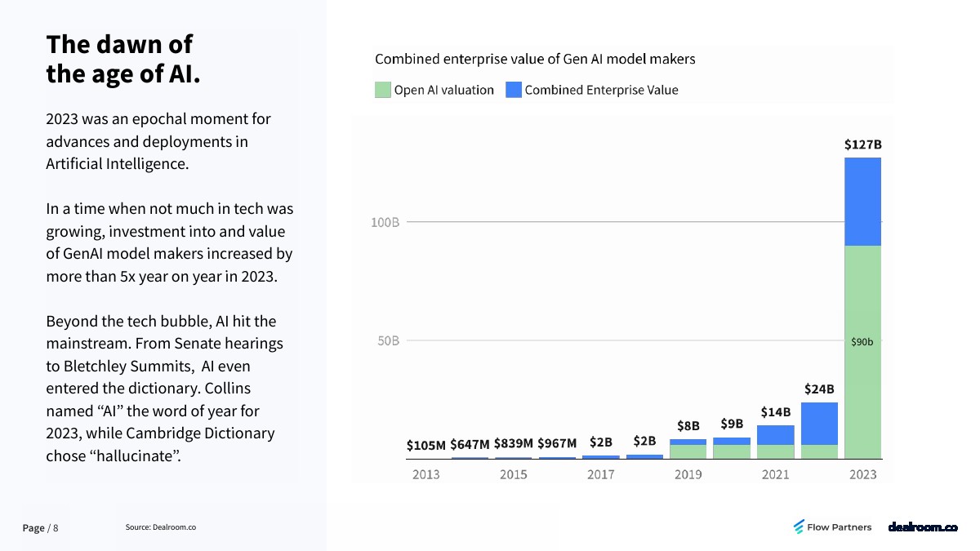980x551 pixels.
Task: Click the 100B y-axis gridline label
Action: click(385, 222)
